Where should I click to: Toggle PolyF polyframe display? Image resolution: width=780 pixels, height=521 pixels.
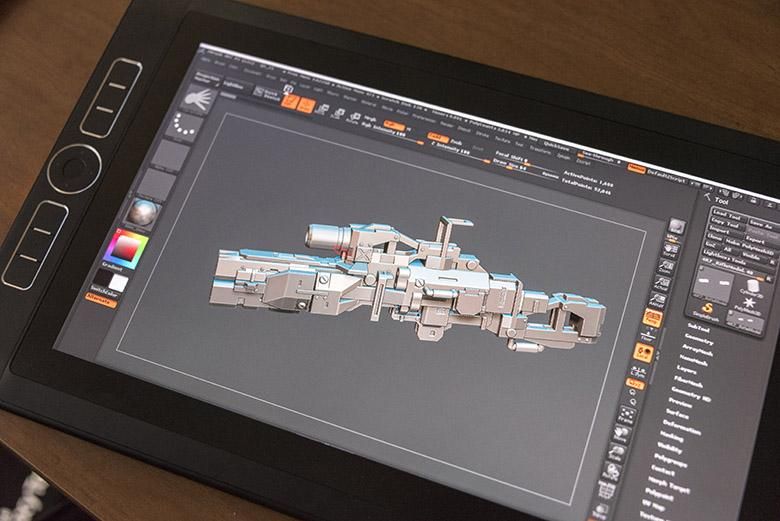pos(609,490)
